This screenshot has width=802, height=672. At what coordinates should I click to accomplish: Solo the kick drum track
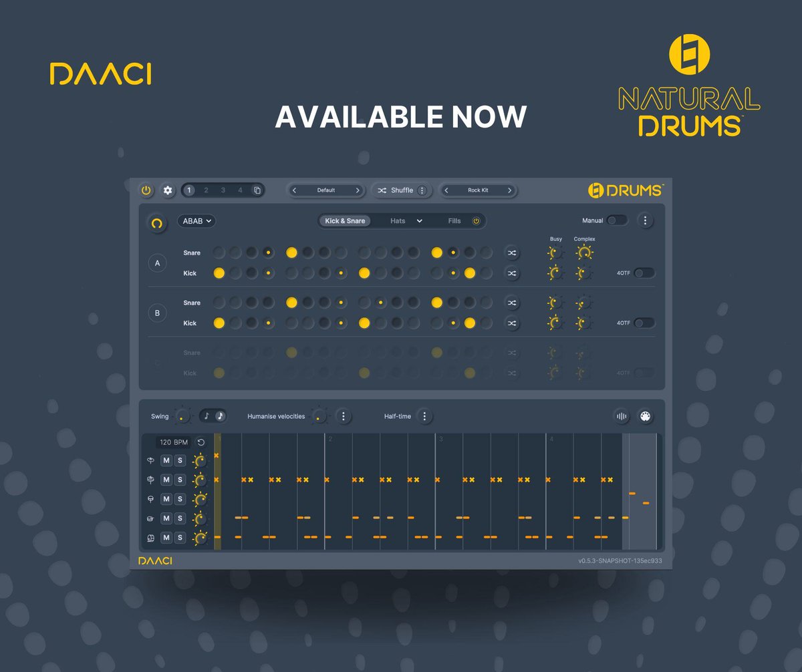coord(180,538)
